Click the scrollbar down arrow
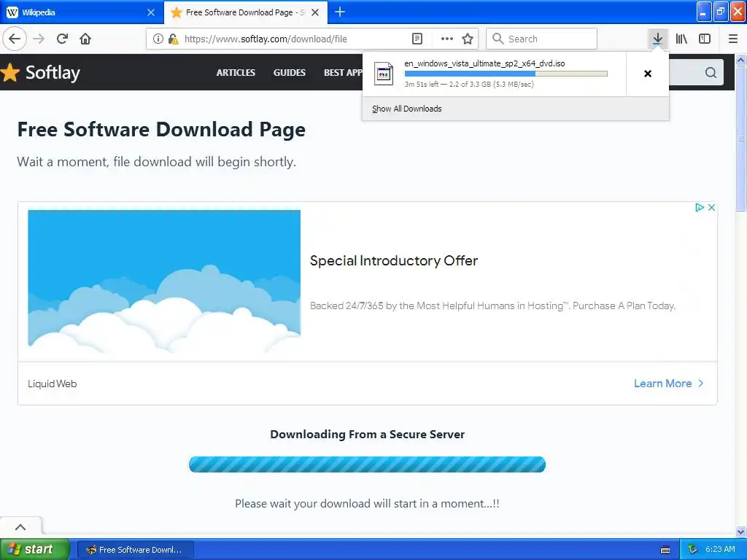Image resolution: width=747 pixels, height=560 pixels. [741, 532]
